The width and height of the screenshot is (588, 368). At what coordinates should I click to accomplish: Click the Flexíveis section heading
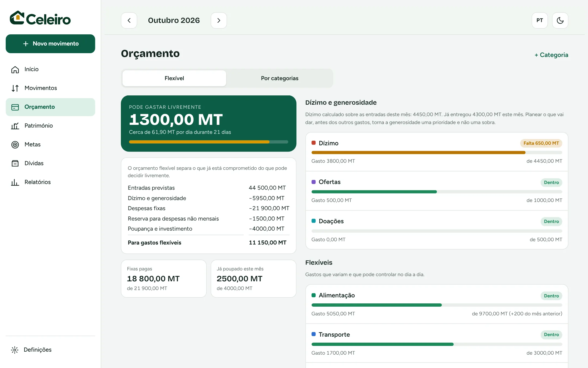point(319,263)
